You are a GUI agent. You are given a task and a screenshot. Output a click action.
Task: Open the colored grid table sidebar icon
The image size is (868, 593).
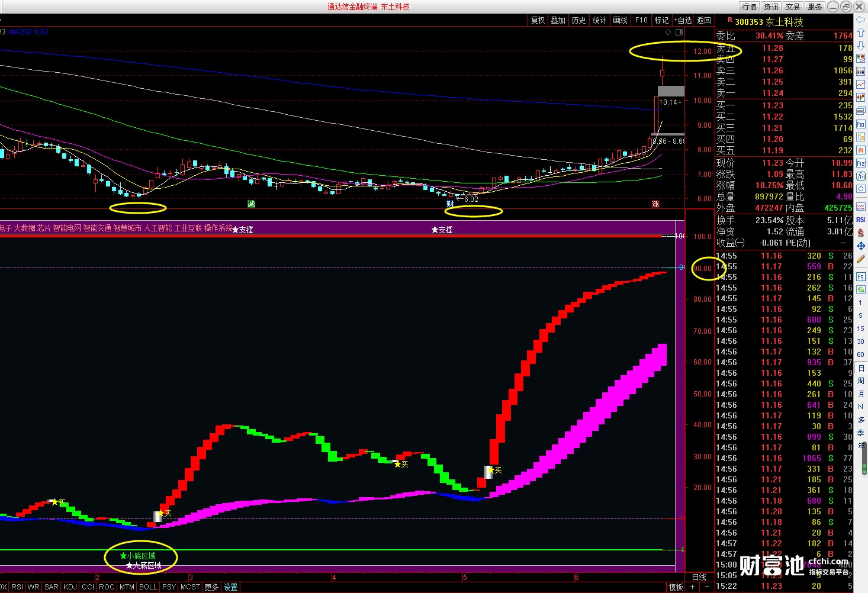point(860,71)
